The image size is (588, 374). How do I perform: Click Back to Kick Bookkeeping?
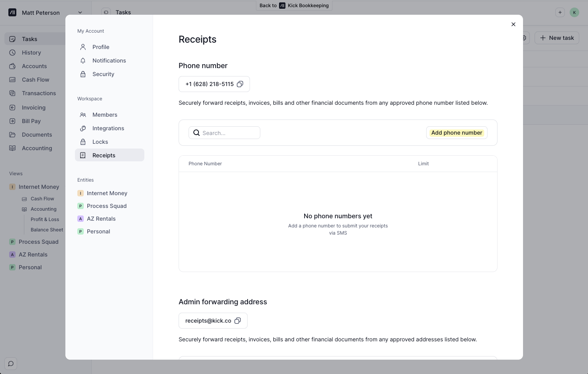294,6
